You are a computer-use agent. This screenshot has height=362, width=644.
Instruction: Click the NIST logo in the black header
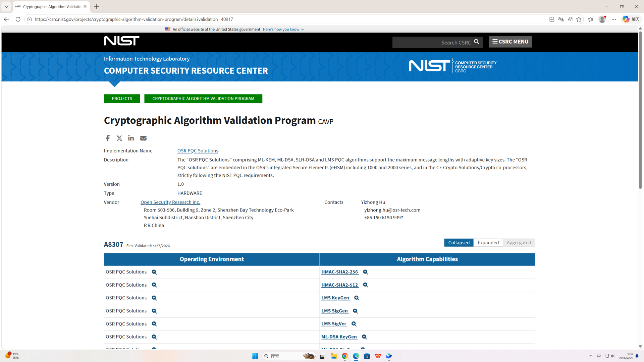coord(121,41)
